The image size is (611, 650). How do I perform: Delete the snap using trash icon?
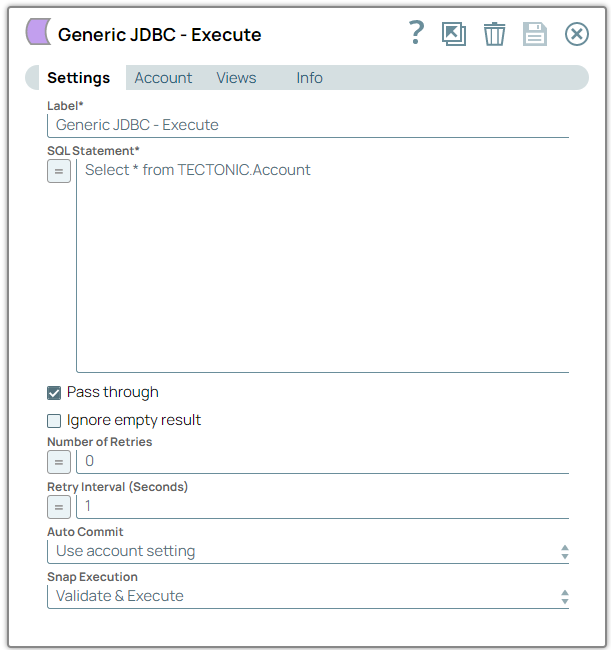point(494,34)
